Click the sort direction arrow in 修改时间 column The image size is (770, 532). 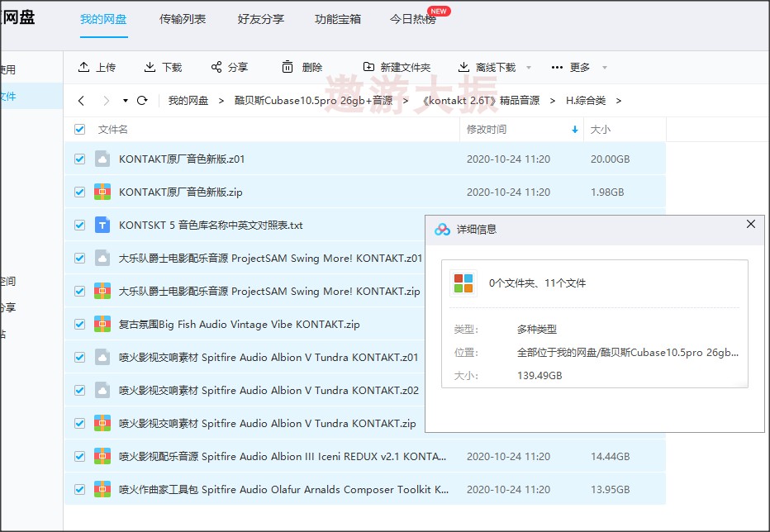(x=574, y=130)
